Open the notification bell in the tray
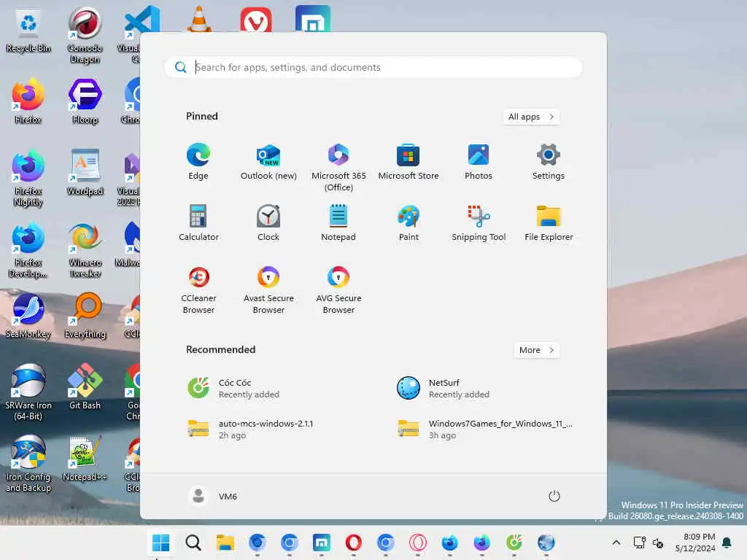Image resolution: width=747 pixels, height=560 pixels. (x=727, y=542)
